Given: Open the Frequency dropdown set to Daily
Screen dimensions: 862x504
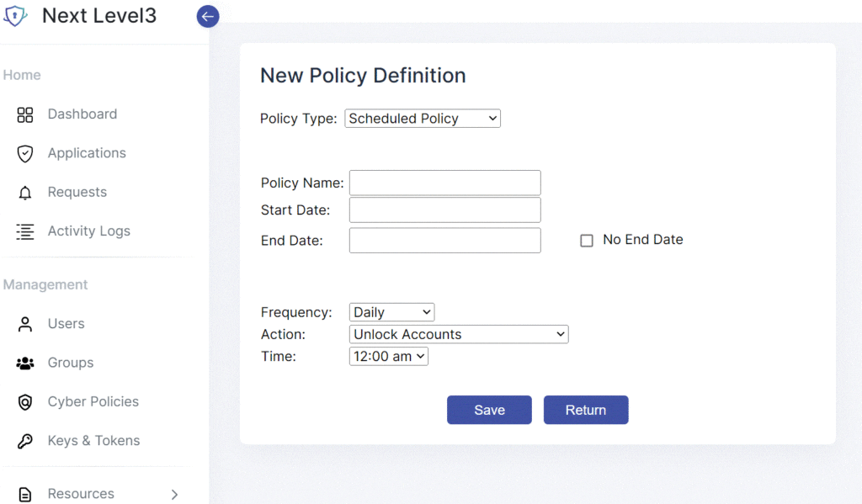Looking at the screenshot, I should [391, 312].
